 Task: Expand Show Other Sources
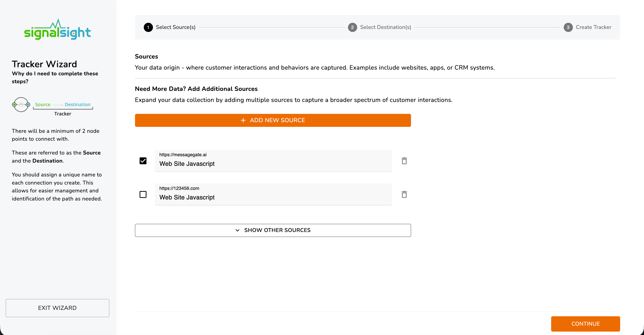[273, 230]
